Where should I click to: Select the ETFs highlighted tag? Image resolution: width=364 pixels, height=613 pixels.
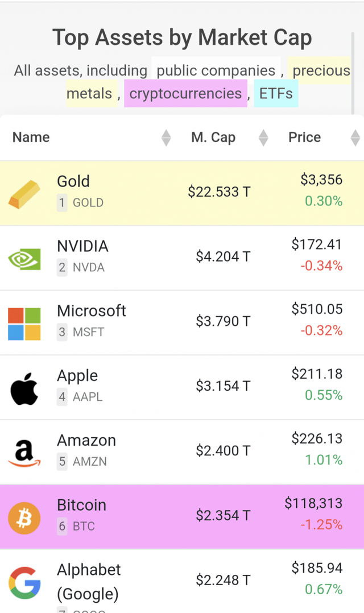pyautogui.click(x=276, y=94)
